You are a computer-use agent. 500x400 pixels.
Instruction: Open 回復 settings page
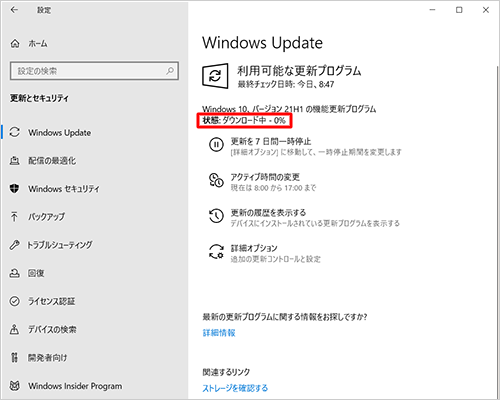tap(36, 273)
